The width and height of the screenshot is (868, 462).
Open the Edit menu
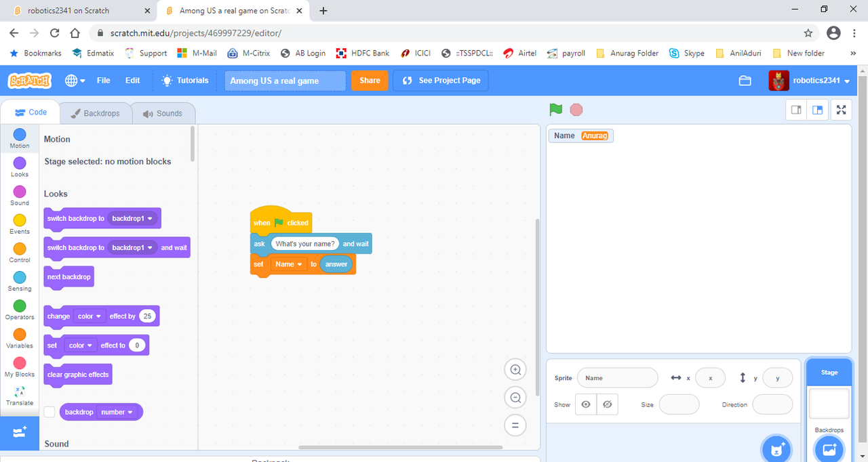coord(132,81)
